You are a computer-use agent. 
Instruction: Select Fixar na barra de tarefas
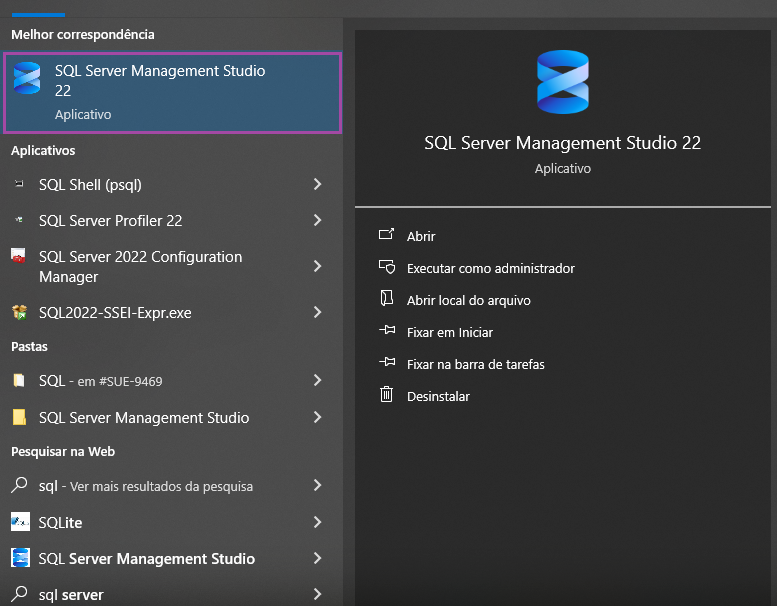475,364
